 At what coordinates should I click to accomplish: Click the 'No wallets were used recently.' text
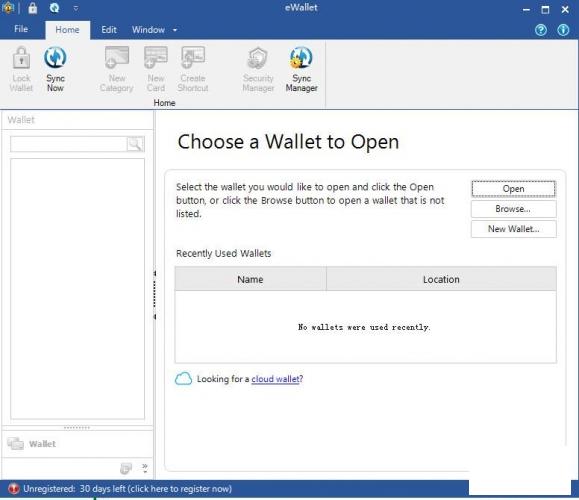pyautogui.click(x=364, y=327)
